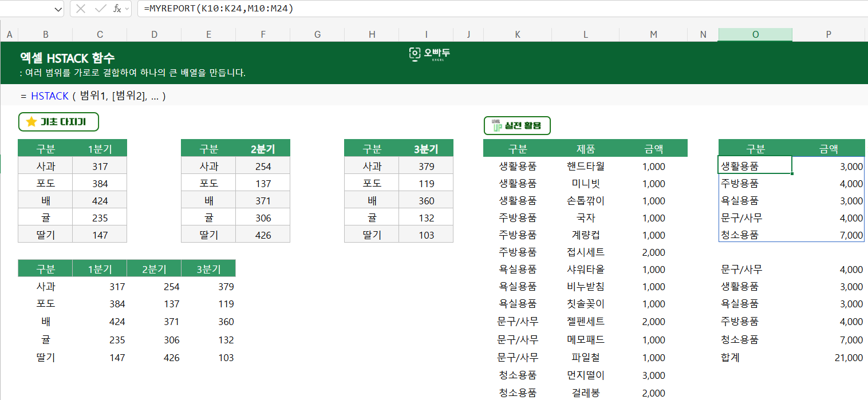Select the 제품 header cell

click(586, 149)
